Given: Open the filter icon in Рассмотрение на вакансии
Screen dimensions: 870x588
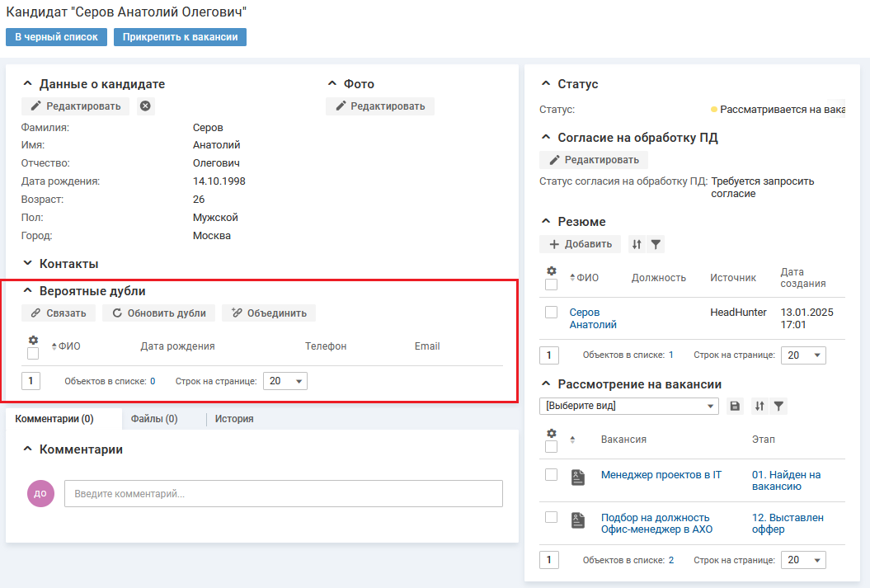Looking at the screenshot, I should [x=778, y=406].
